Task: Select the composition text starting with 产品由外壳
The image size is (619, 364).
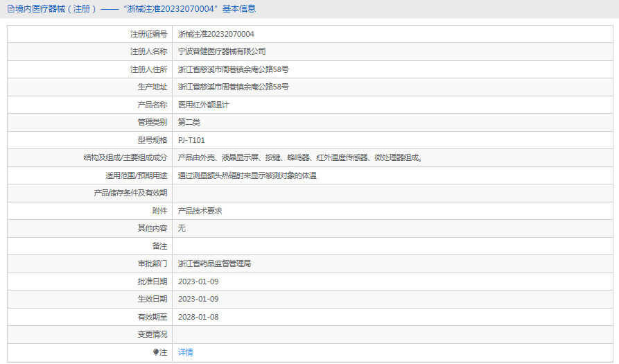Action: 300,157
